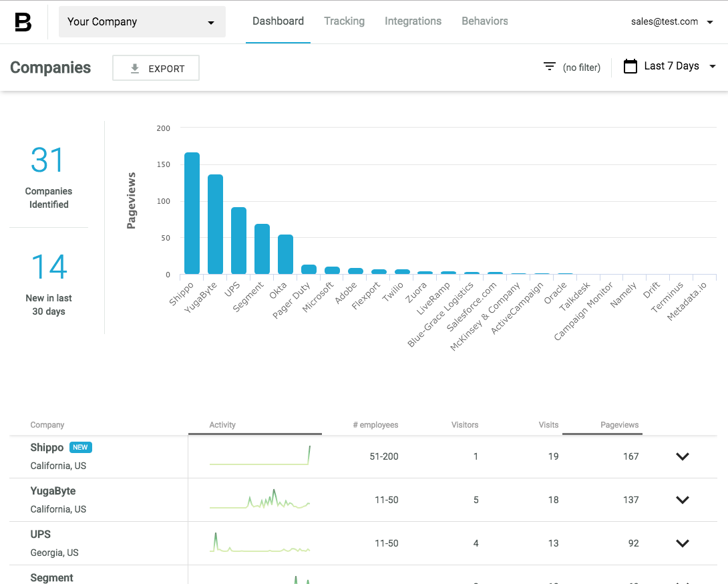Click the Shippo bar in the chart
728x584 pixels.
(x=192, y=213)
